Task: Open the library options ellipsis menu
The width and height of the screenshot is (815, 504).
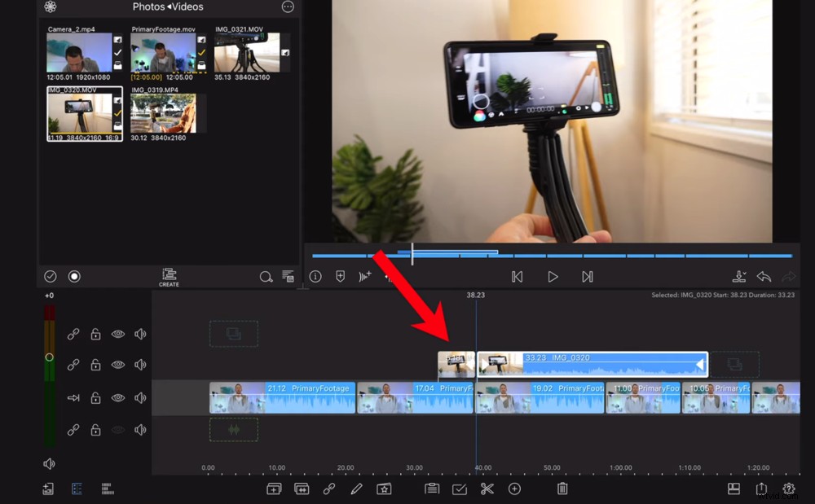Action: [x=287, y=7]
